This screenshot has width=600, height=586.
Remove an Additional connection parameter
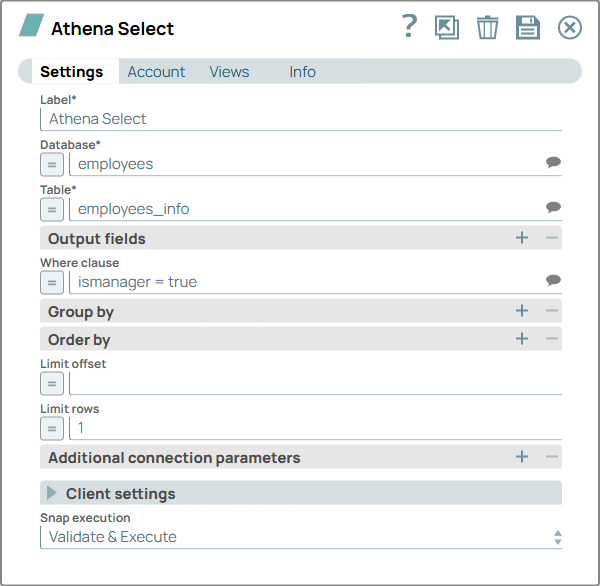pyautogui.click(x=551, y=457)
